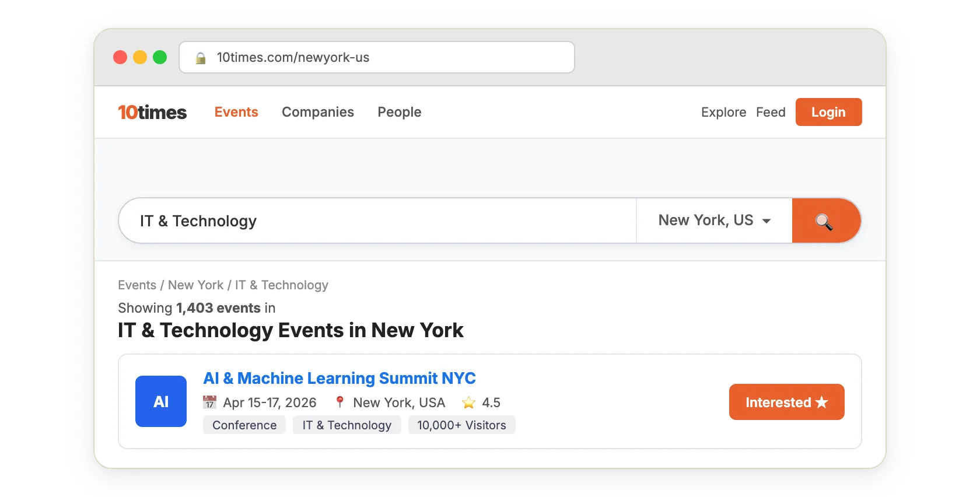This screenshot has height=497, width=980.
Task: Select the Conference tag on the event
Action: [244, 425]
